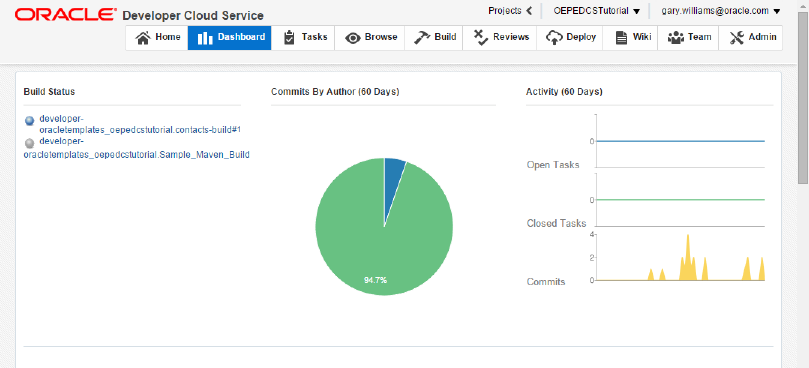Click the Home house icon

pyautogui.click(x=142, y=38)
